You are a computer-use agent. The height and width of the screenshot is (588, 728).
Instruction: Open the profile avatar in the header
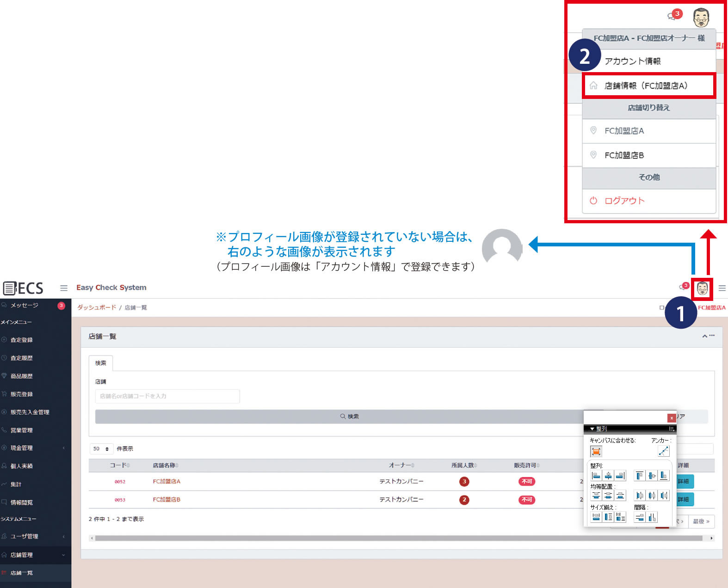[702, 288]
